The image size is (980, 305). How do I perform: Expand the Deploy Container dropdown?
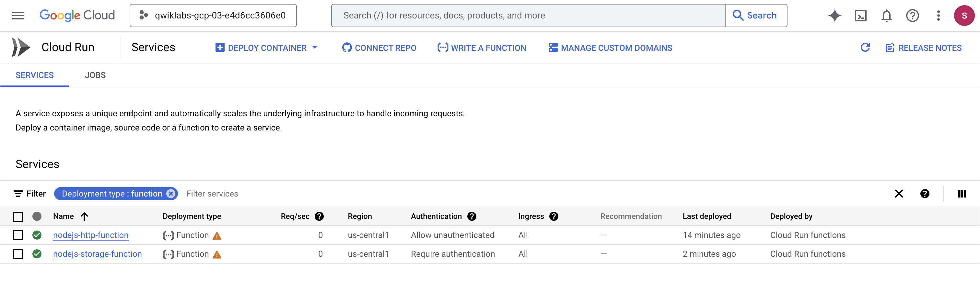point(314,48)
